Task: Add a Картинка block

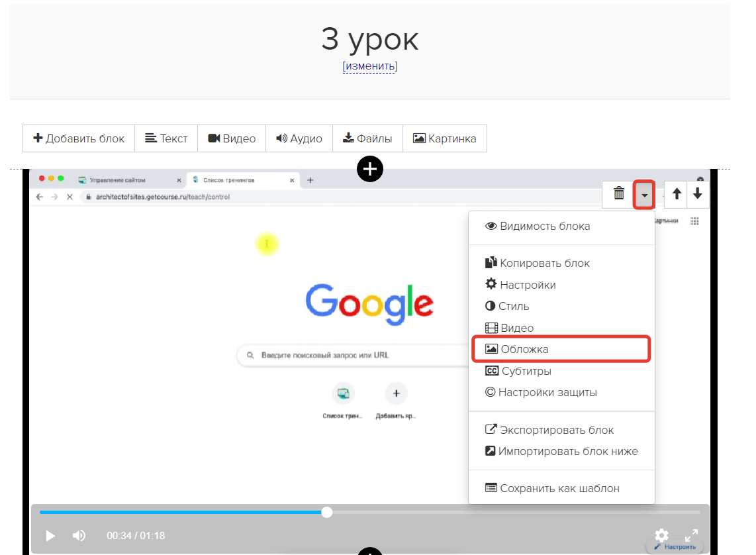Action: coord(445,138)
